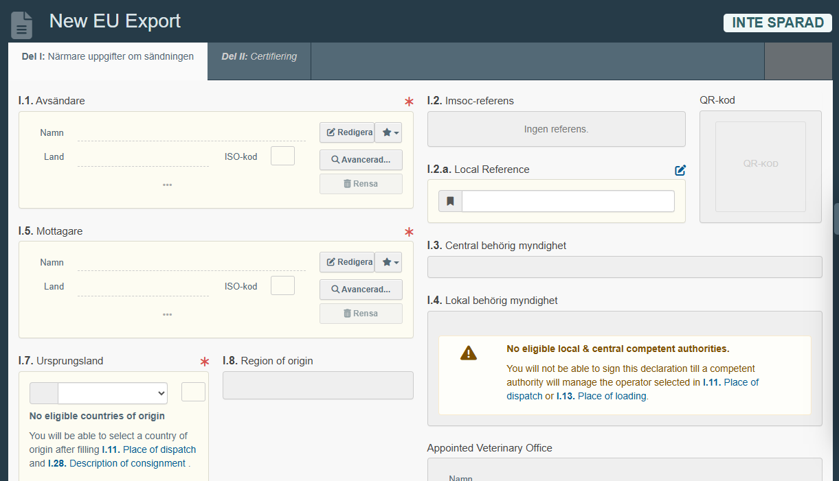Screen dimensions: 839x481
Task: Click the document icon beside New EU Export
Action: tap(21, 25)
